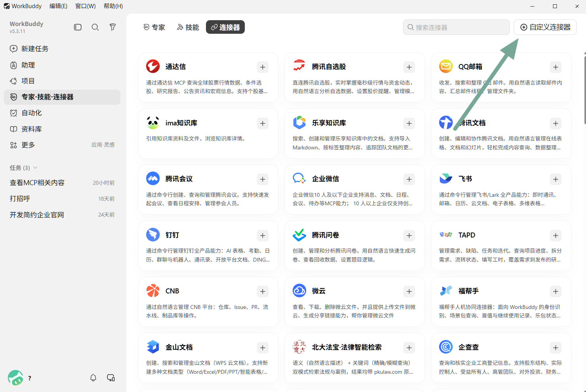Open the 编辑(E) menu
This screenshot has width=586, height=392.
point(58,6)
